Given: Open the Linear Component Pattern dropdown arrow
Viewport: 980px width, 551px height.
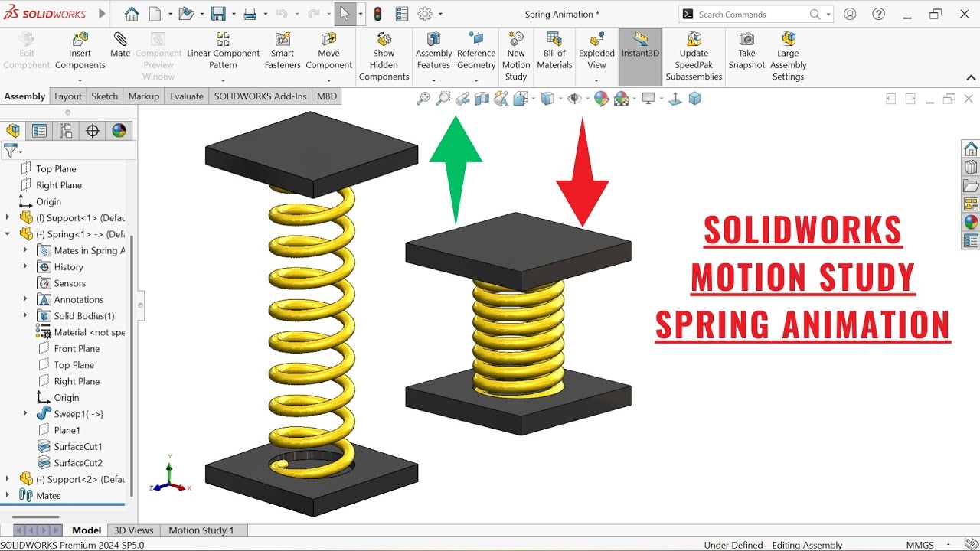Looking at the screenshot, I should 224,80.
